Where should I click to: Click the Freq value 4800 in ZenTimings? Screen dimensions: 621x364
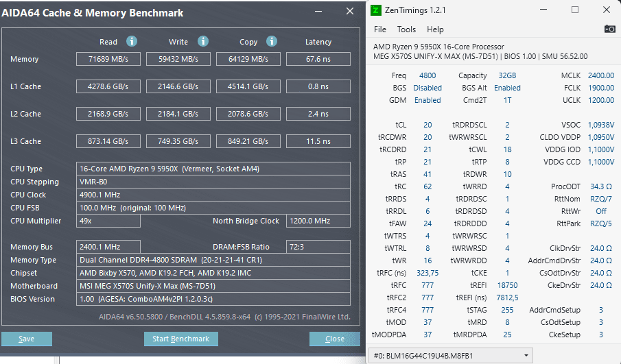[x=427, y=75]
